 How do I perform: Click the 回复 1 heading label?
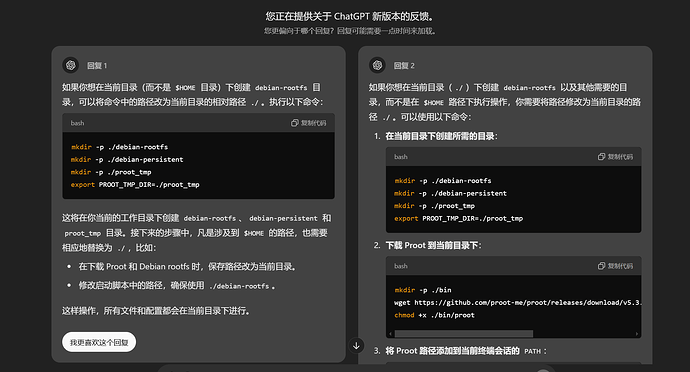click(97, 66)
